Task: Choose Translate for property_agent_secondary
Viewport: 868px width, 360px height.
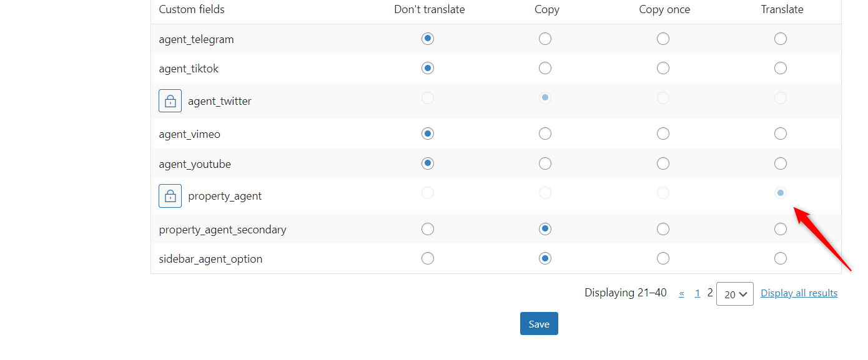Action: [780, 229]
